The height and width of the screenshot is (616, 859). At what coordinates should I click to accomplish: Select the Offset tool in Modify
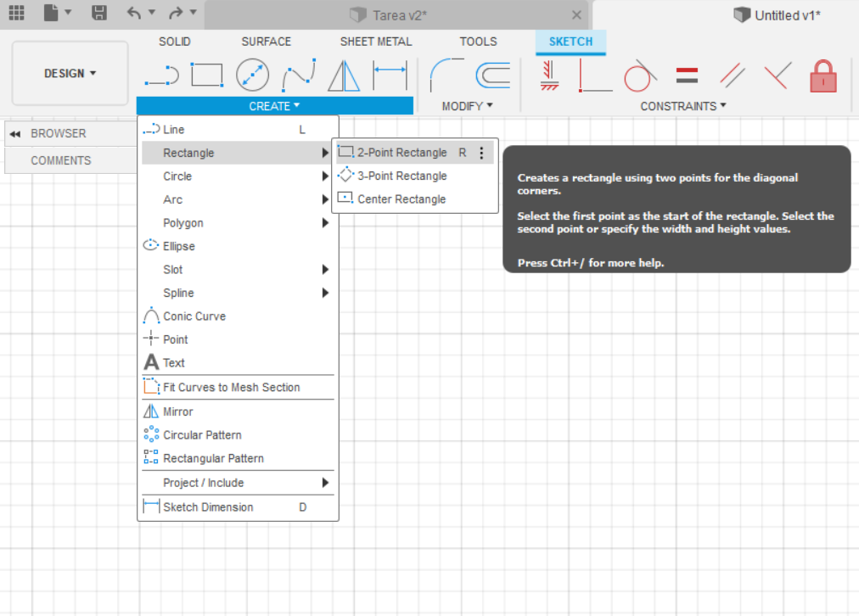[493, 75]
